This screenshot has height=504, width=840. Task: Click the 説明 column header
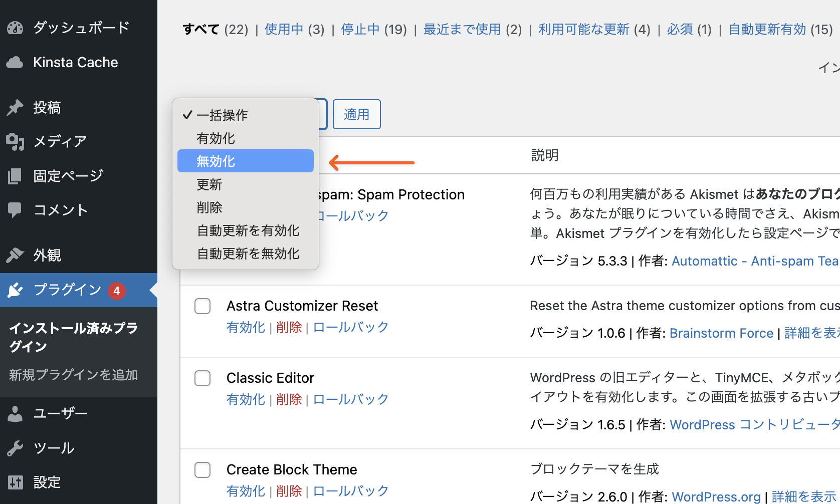[x=545, y=155]
